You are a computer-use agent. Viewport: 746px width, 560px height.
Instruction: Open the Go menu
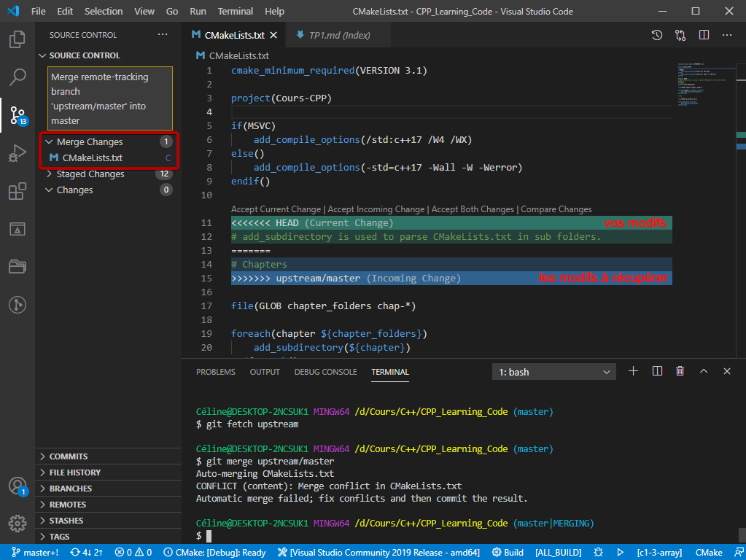(172, 11)
